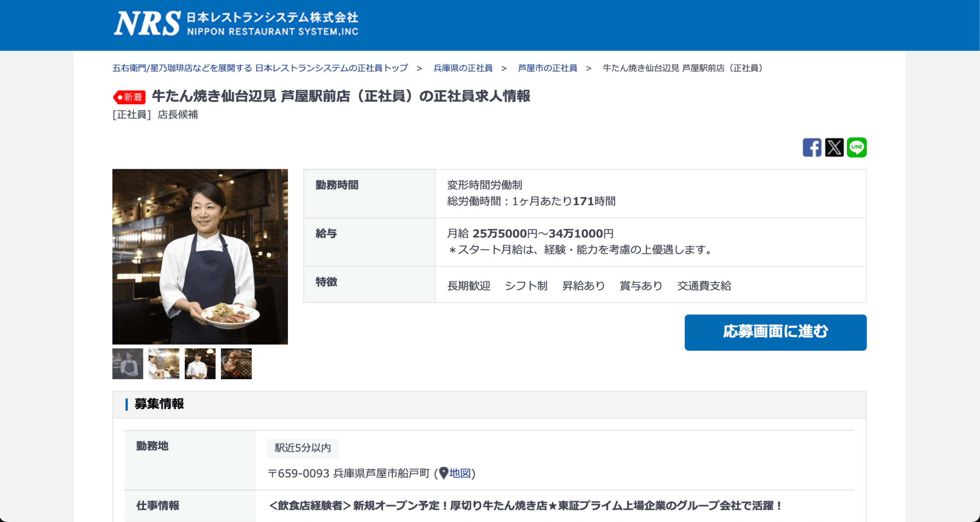Click the 勤務時間 row label
Screen dimensions: 980x522
[337, 185]
